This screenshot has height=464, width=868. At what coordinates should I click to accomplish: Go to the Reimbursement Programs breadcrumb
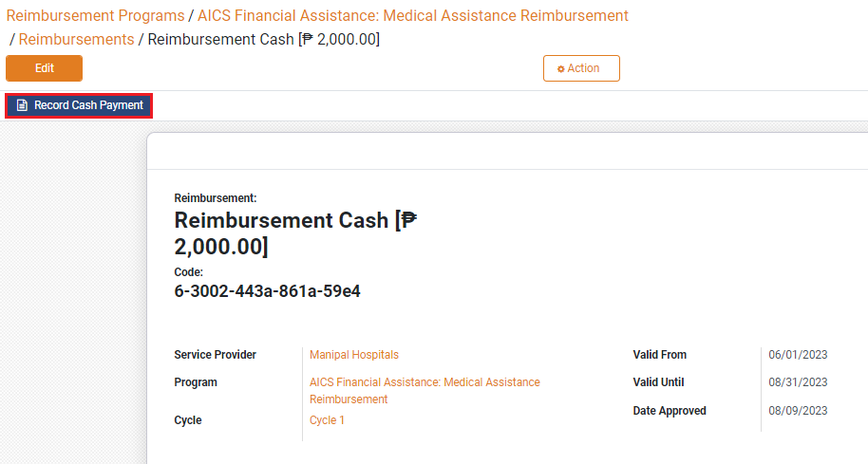pos(95,16)
